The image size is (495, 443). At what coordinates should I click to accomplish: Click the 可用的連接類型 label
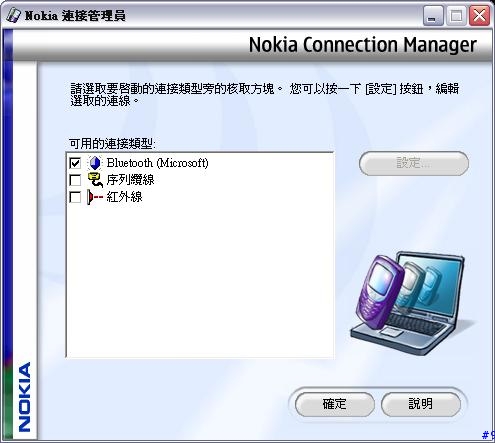pyautogui.click(x=112, y=144)
